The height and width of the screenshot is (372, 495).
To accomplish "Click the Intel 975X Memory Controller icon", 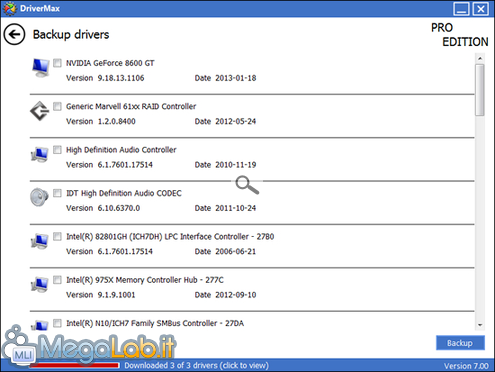I will [40, 285].
